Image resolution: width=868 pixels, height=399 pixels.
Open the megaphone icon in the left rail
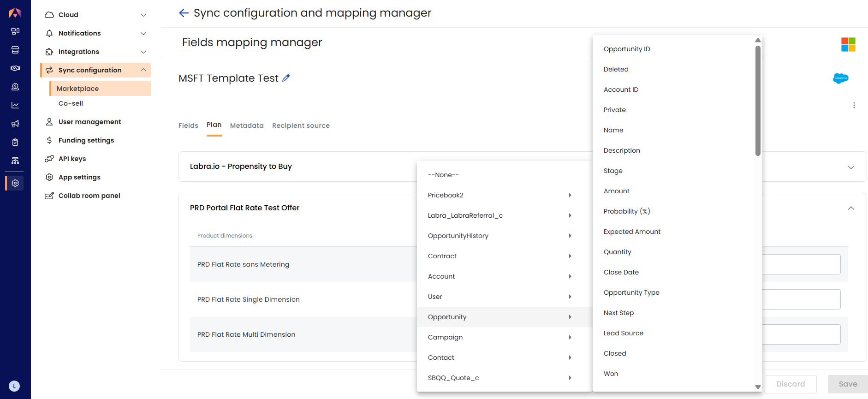point(15,124)
